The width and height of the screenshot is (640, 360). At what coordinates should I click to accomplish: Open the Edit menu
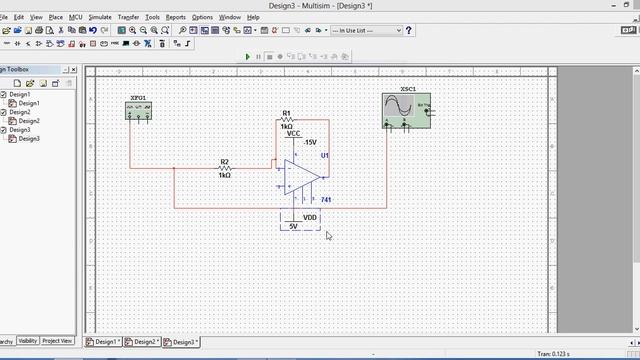[x=19, y=17]
